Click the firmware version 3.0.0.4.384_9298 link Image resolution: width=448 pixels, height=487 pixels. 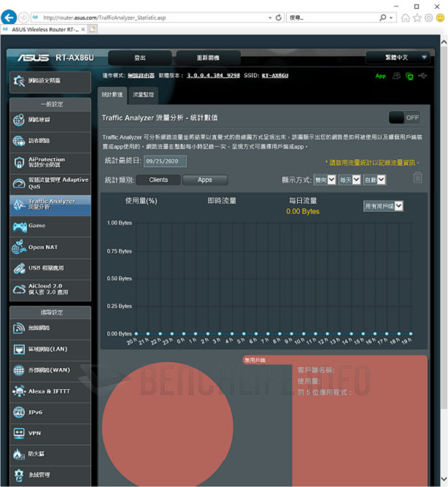click(x=213, y=75)
